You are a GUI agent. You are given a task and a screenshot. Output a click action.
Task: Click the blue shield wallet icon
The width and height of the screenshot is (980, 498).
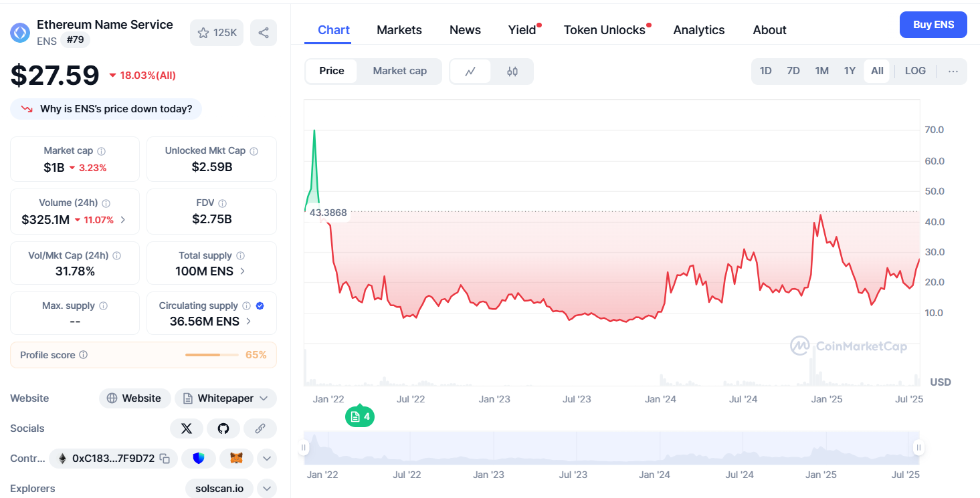click(x=198, y=459)
